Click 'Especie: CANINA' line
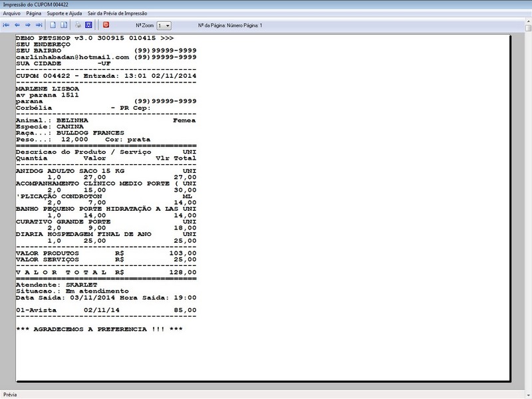 (x=49, y=127)
